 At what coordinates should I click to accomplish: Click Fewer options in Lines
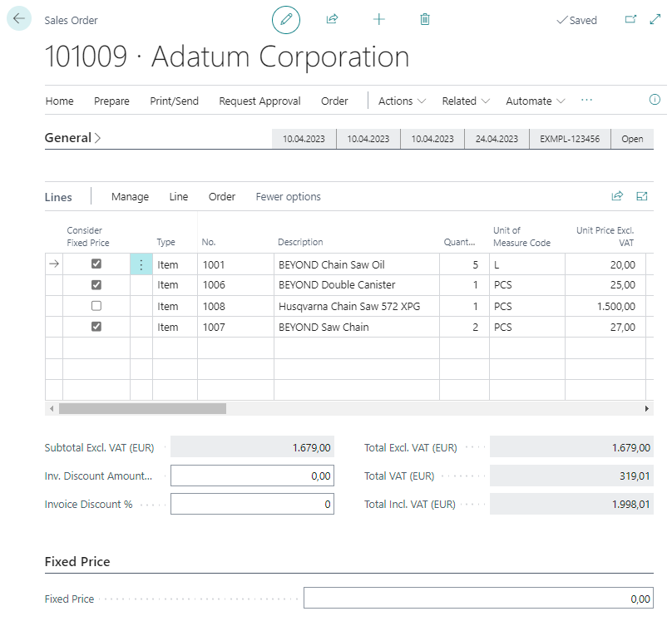coord(288,196)
